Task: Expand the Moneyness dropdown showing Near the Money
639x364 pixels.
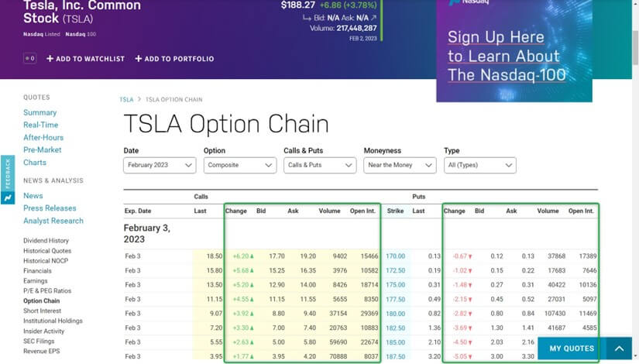Action: coord(399,165)
